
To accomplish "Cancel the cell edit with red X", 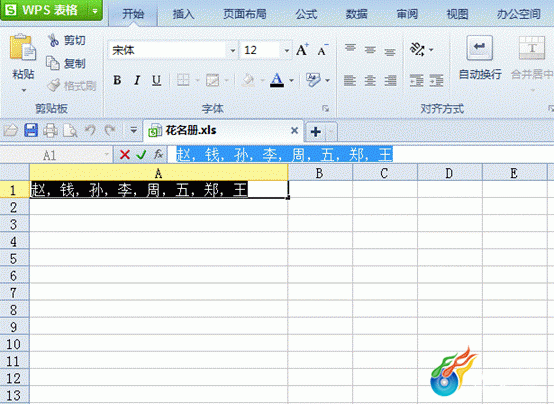I will tap(125, 154).
